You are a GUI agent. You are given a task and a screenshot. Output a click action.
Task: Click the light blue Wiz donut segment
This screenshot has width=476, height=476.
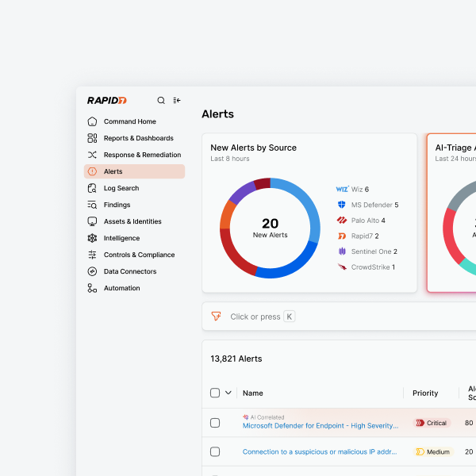(309, 203)
